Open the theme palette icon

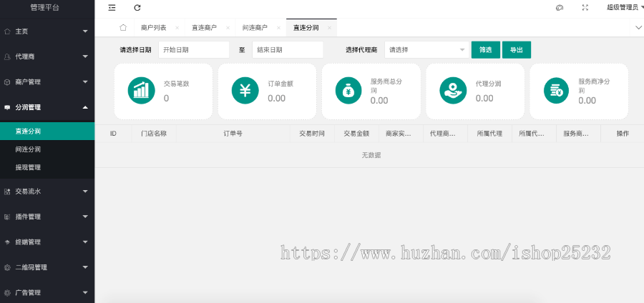tap(559, 7)
